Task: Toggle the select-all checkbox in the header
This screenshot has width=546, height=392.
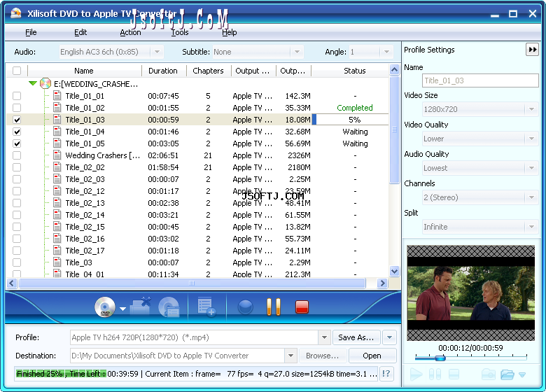Action: [x=17, y=71]
